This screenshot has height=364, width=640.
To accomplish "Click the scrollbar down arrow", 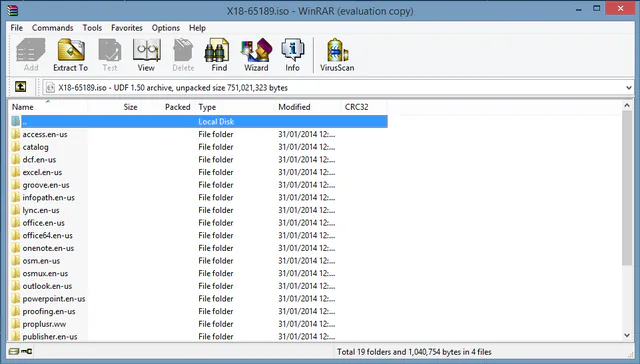I will (x=627, y=335).
